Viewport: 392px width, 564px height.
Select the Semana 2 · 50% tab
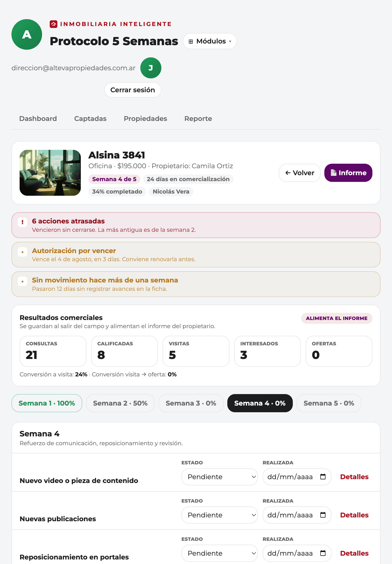(120, 403)
